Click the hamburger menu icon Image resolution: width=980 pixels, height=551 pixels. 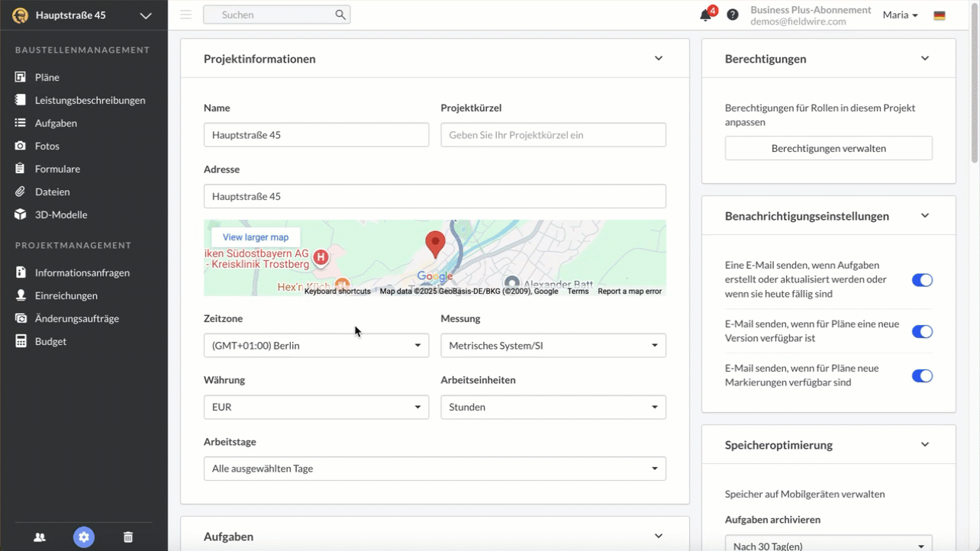(185, 14)
